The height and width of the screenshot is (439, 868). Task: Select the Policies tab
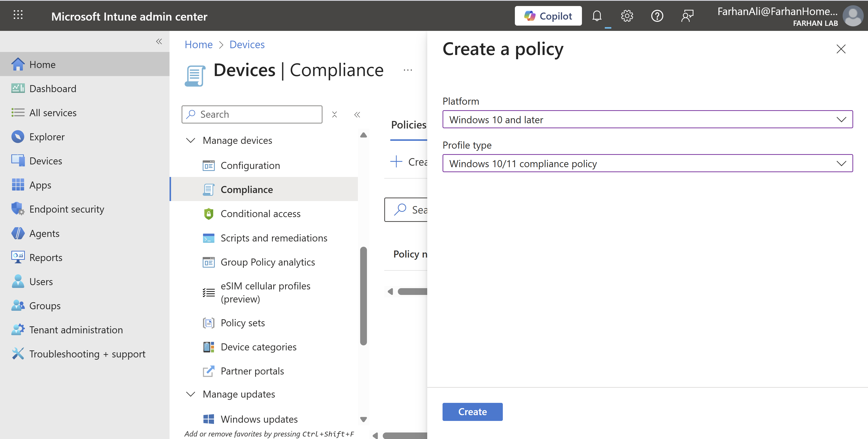coord(408,125)
